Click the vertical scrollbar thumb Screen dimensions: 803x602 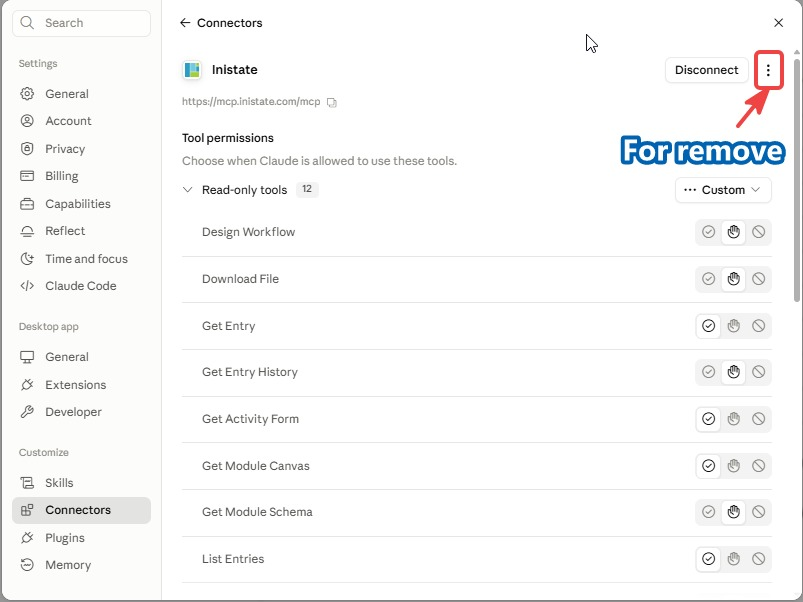797,179
